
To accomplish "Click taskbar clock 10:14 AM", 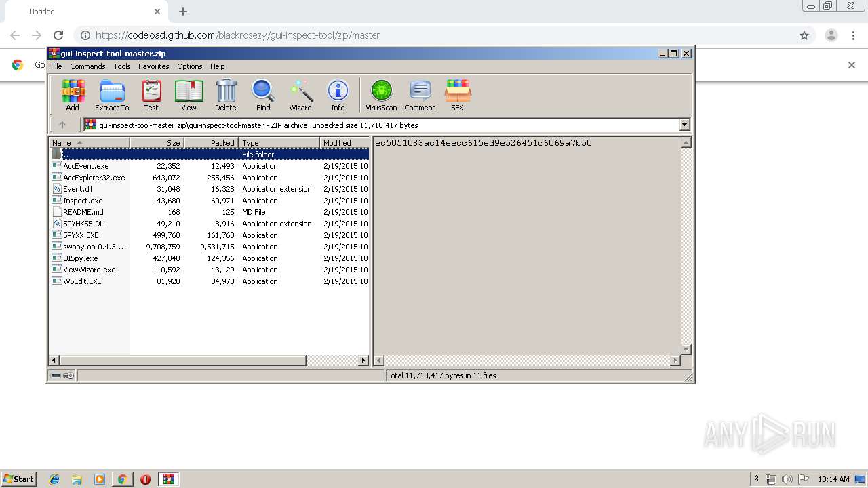I will pos(833,479).
